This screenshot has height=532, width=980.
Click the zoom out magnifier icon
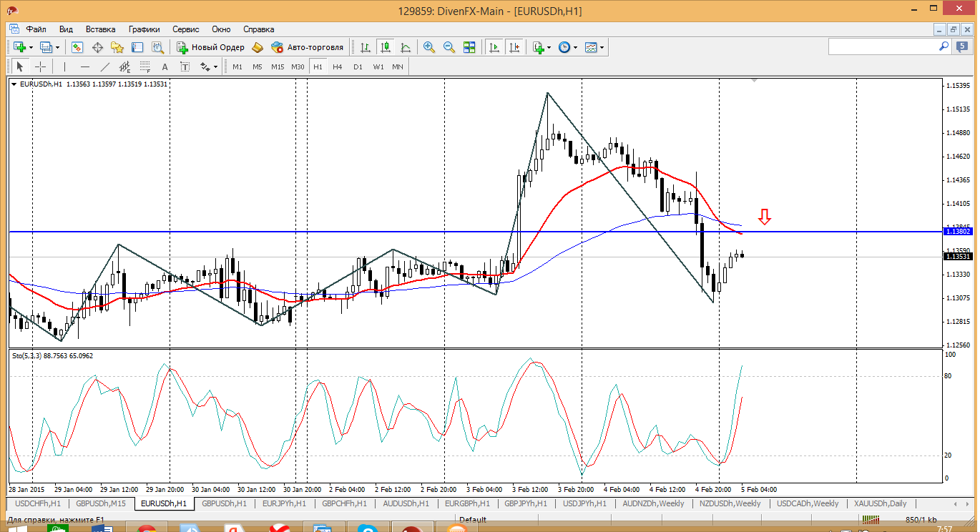click(449, 47)
